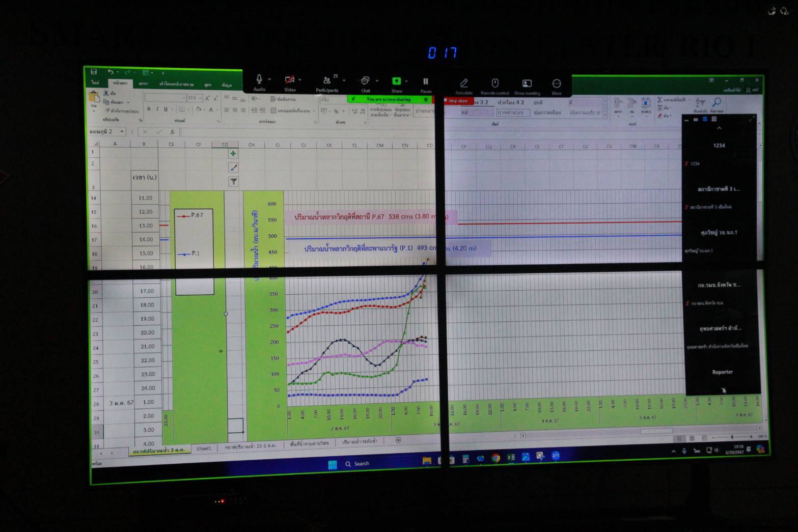Open Excel from the taskbar

(510, 458)
